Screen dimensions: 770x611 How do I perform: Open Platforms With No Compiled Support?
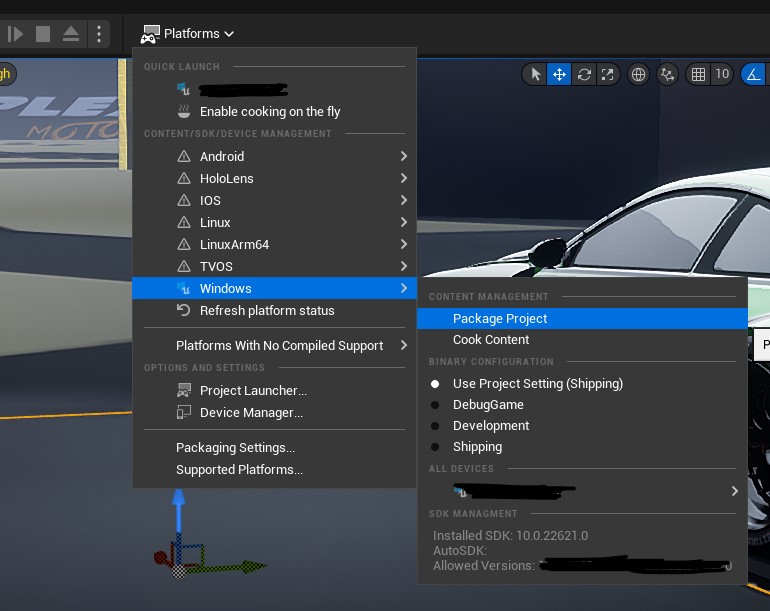tap(275, 345)
